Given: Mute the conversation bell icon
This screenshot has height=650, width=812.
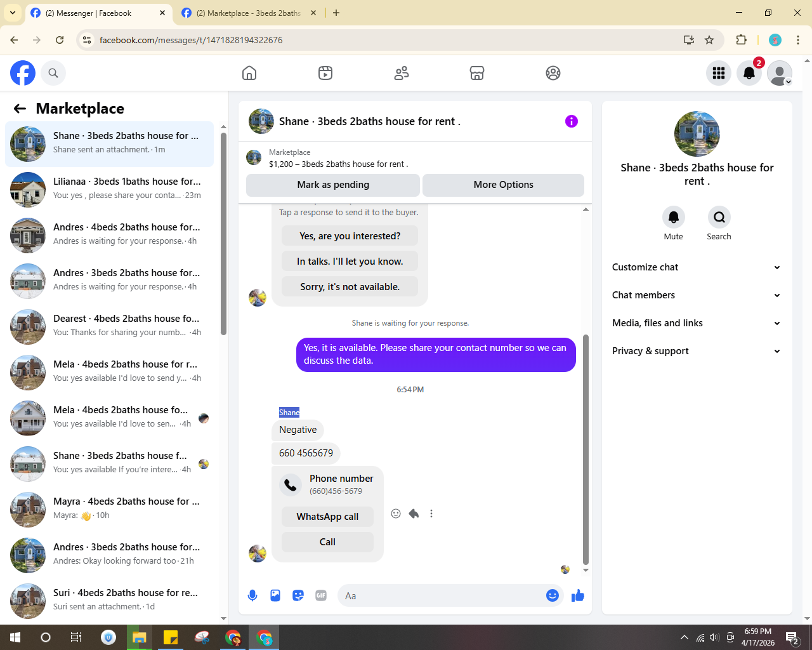Looking at the screenshot, I should 674,217.
